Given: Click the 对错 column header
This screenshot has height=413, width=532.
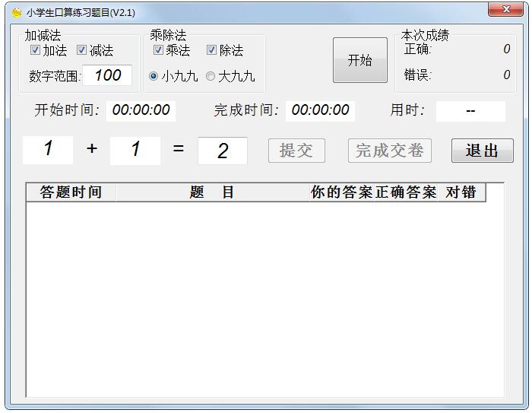Looking at the screenshot, I should point(461,192).
